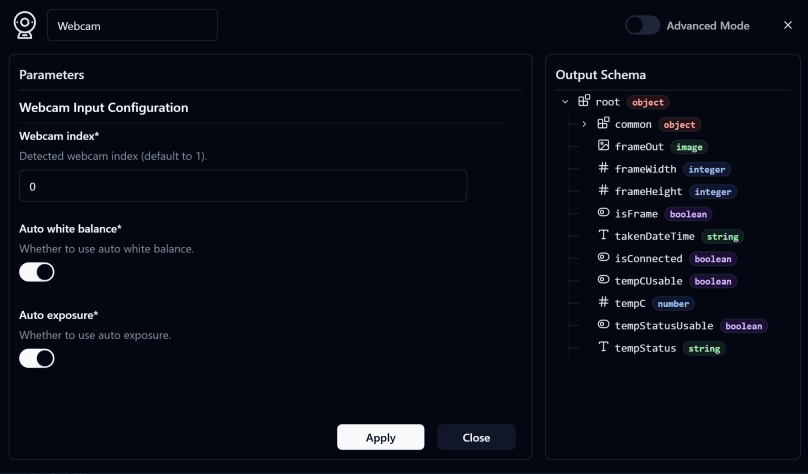Image resolution: width=808 pixels, height=474 pixels.
Task: Expand the common object node
Action: [x=584, y=124]
